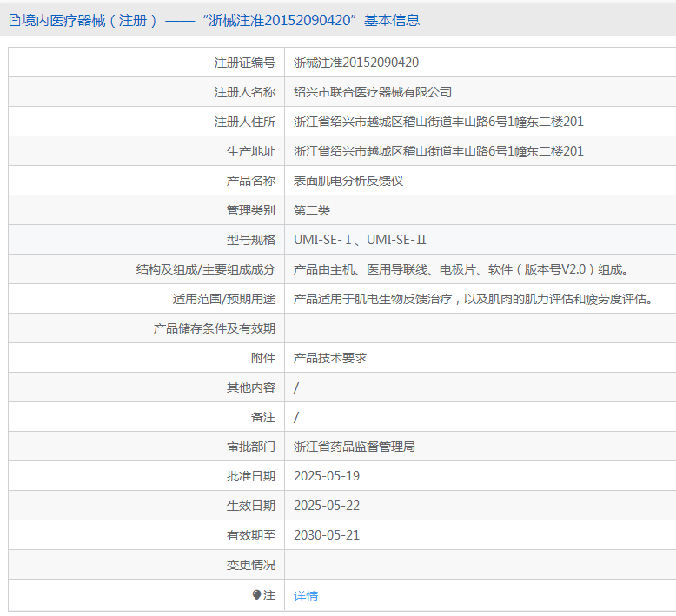Select company name 绍兴市联合医疗器械有限公司
The image size is (676, 616).
click(373, 92)
